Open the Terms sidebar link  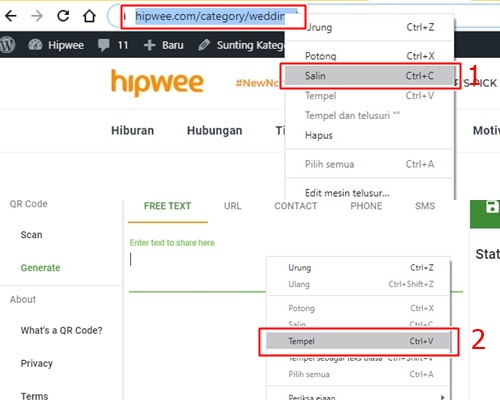34,396
